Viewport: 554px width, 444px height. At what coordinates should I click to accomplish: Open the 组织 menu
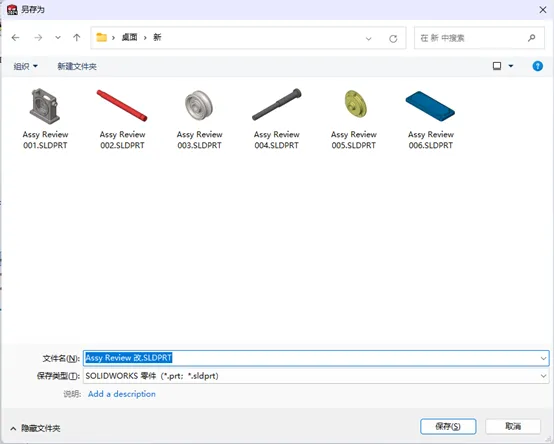(25, 66)
